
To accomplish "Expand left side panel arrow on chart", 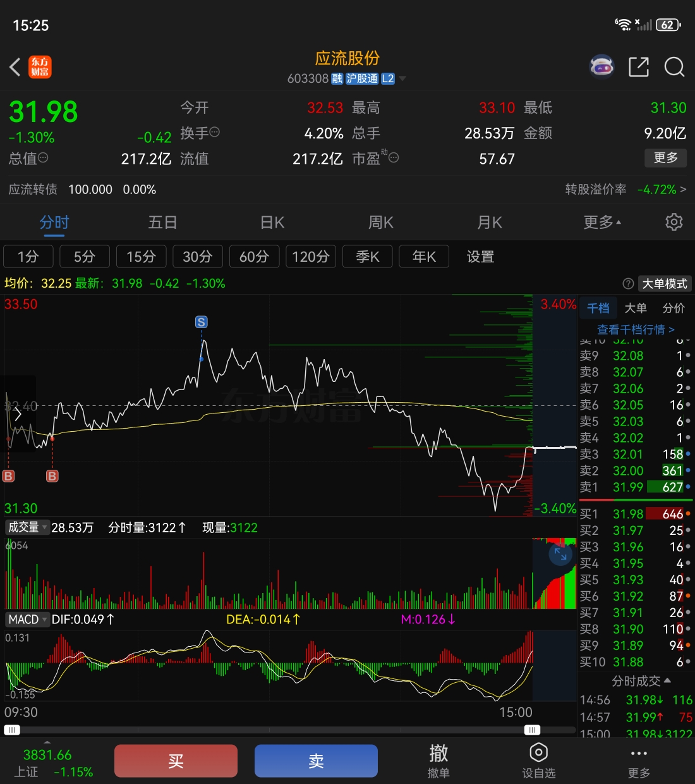I will click(x=18, y=414).
